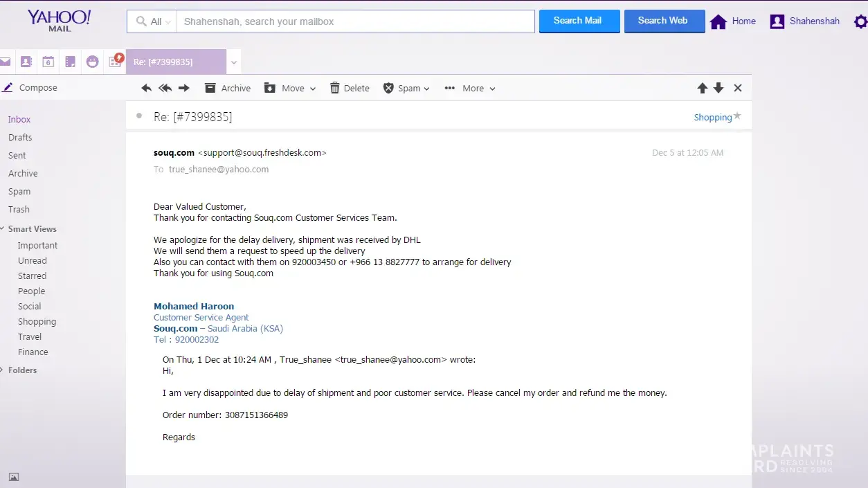Select the People smart view

(x=31, y=291)
